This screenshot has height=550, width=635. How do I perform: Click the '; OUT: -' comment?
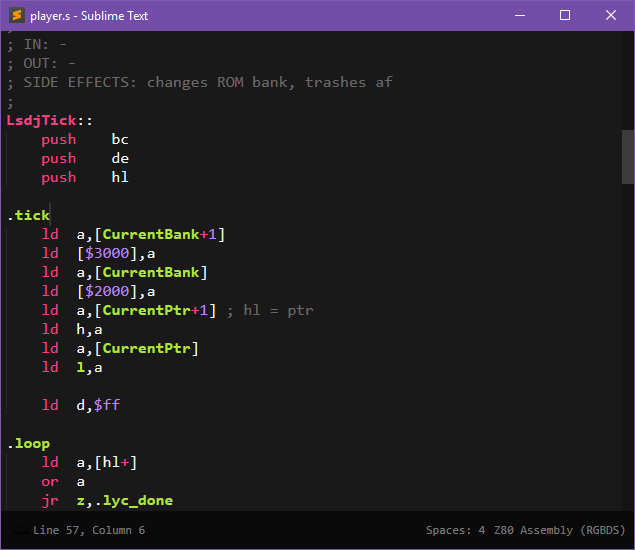41,63
